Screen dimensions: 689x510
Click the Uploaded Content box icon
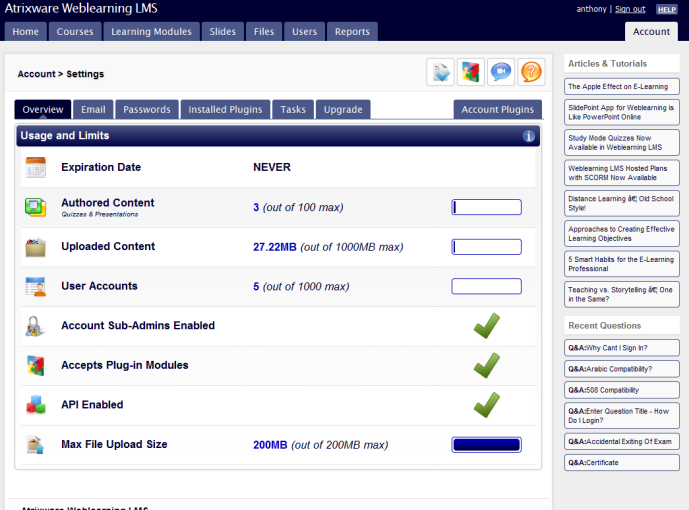tap(36, 247)
